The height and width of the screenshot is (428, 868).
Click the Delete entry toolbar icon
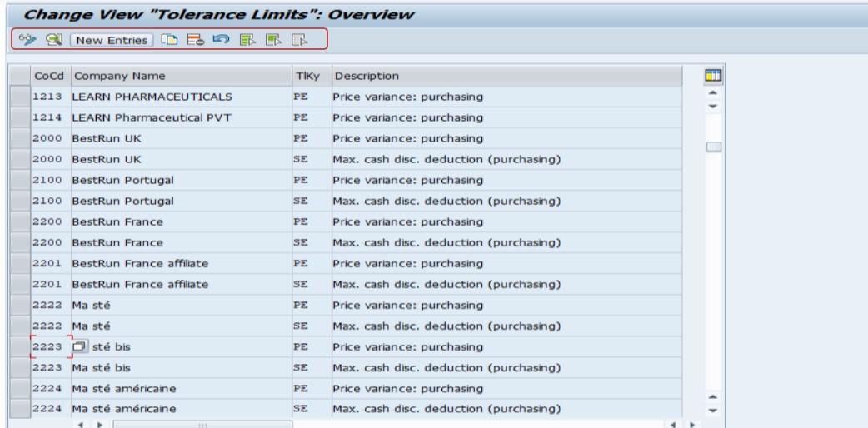(196, 40)
